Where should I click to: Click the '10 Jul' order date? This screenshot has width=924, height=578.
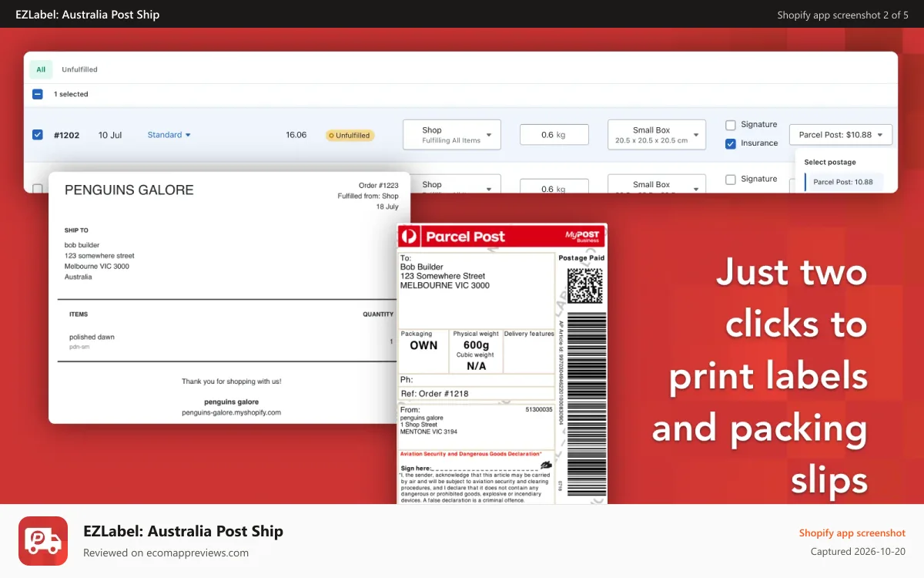point(110,135)
